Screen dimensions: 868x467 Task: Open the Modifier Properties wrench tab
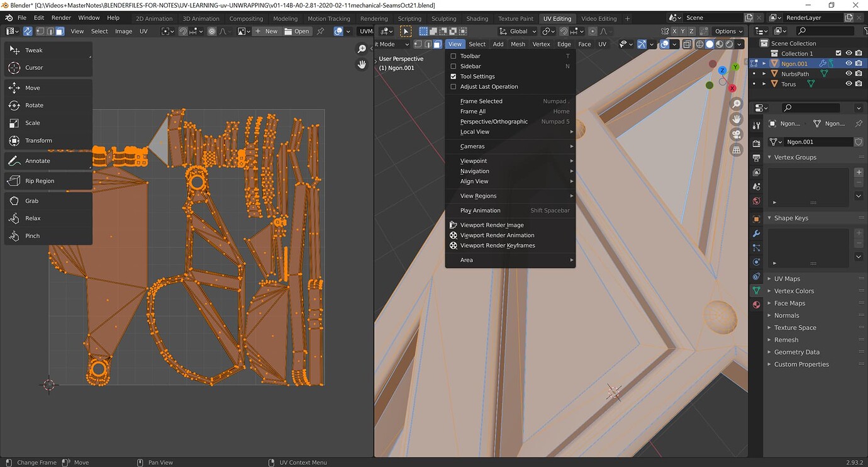tap(756, 233)
